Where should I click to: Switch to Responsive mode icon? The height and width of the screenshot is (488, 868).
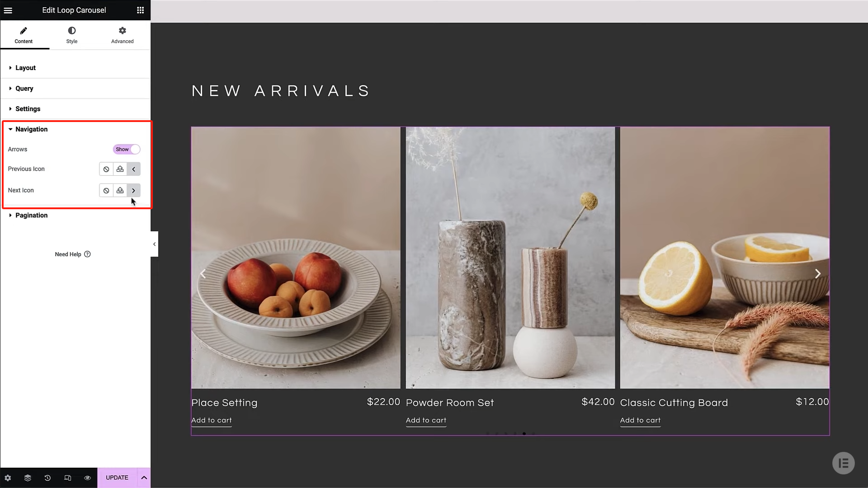[67, 478]
